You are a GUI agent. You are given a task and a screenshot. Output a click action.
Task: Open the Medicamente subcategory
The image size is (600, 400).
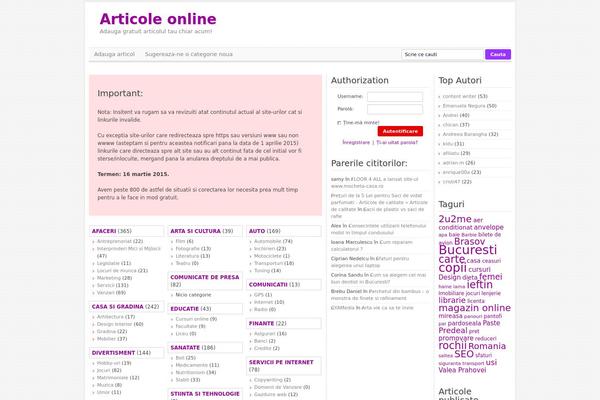coord(191,365)
